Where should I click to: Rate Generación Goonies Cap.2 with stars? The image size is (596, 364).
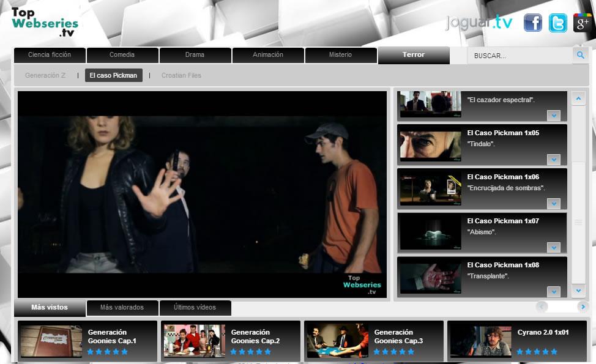pyautogui.click(x=251, y=352)
